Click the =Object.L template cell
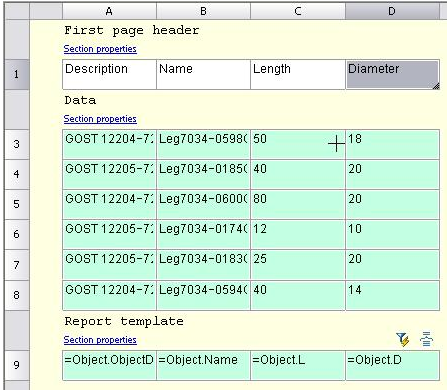 point(298,365)
